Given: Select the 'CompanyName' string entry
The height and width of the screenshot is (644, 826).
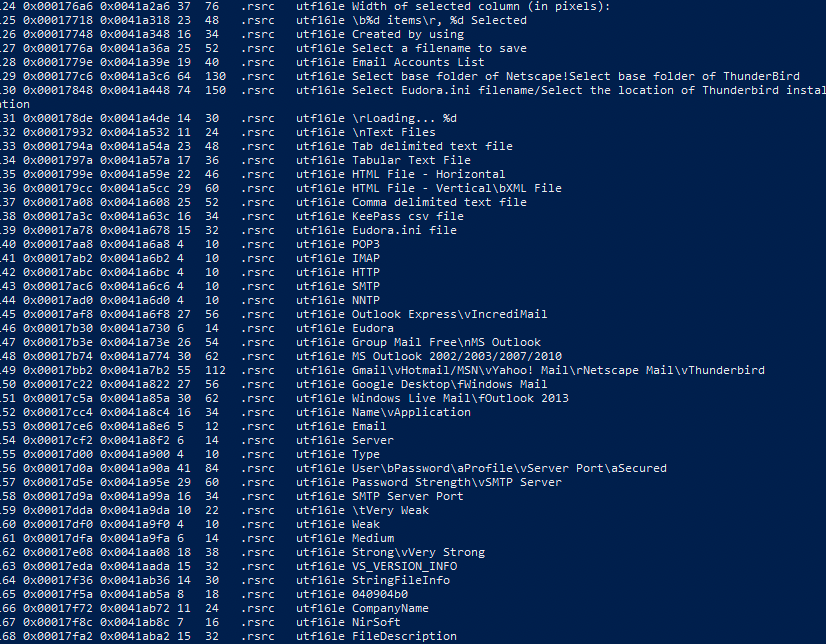Looking at the screenshot, I should pyautogui.click(x=390, y=608).
